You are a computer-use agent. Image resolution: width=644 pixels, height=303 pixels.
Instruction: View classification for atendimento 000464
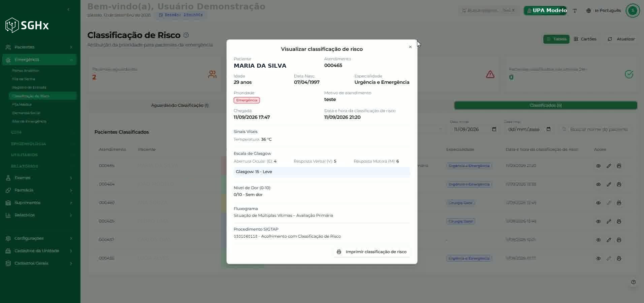click(x=598, y=184)
